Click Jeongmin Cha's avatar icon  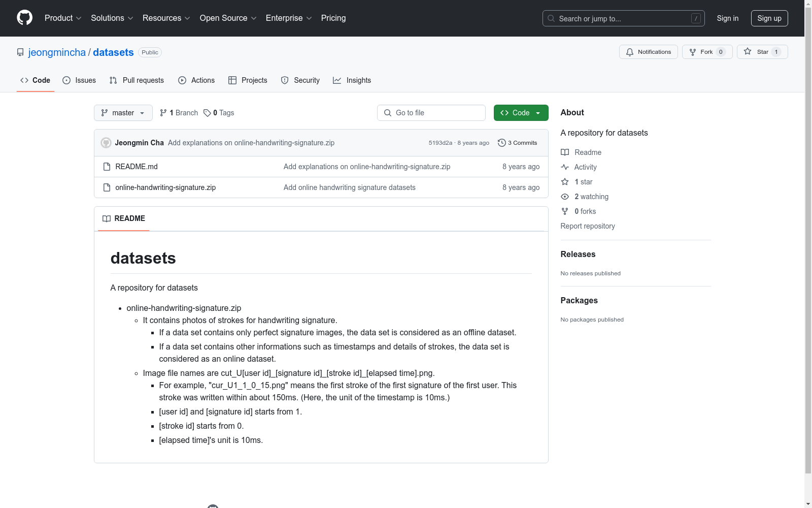pyautogui.click(x=106, y=143)
